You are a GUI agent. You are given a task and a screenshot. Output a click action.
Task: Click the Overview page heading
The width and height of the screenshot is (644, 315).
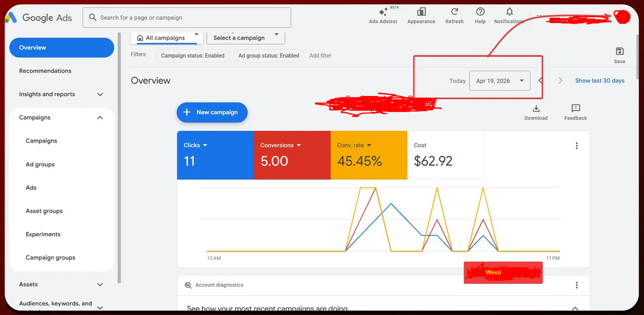(151, 80)
